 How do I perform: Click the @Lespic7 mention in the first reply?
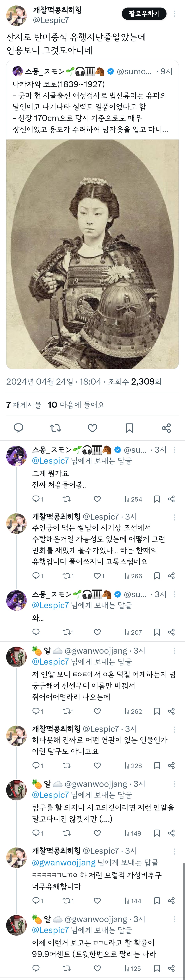click(50, 461)
